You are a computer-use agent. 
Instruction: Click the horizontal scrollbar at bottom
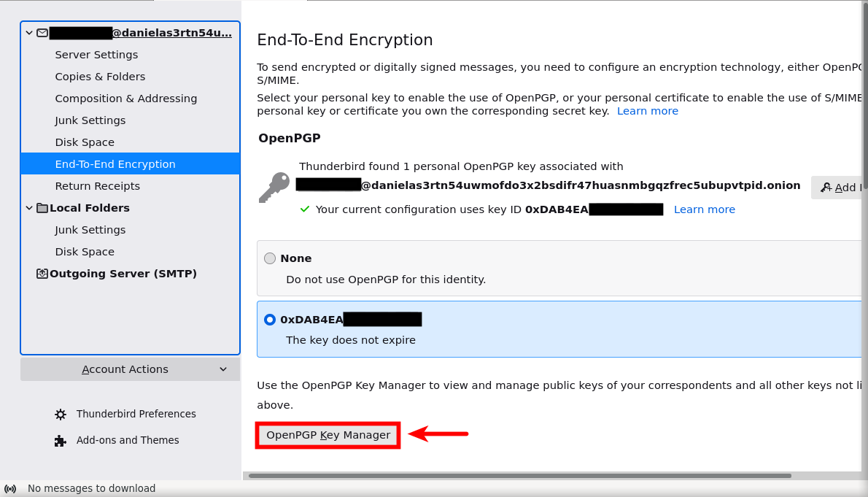(x=519, y=476)
